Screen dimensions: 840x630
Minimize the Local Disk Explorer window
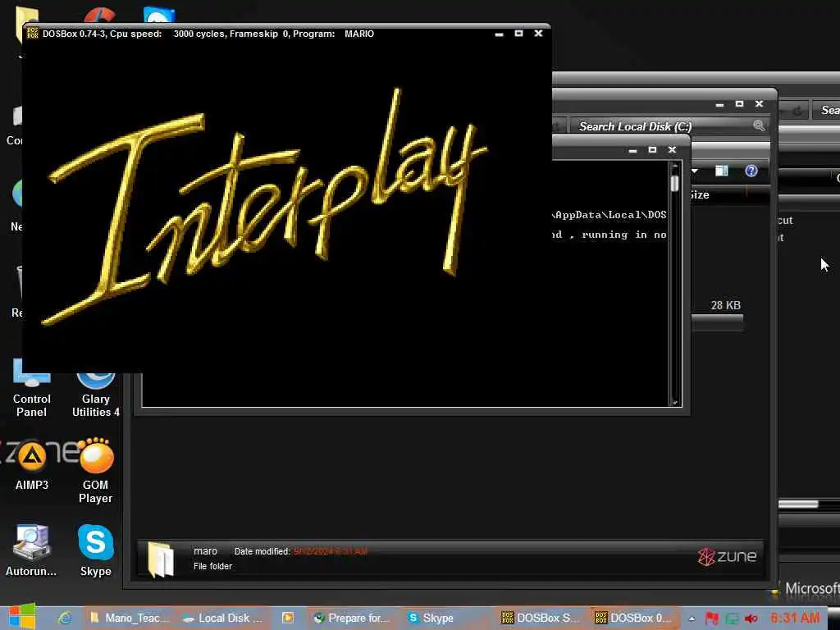click(x=719, y=104)
